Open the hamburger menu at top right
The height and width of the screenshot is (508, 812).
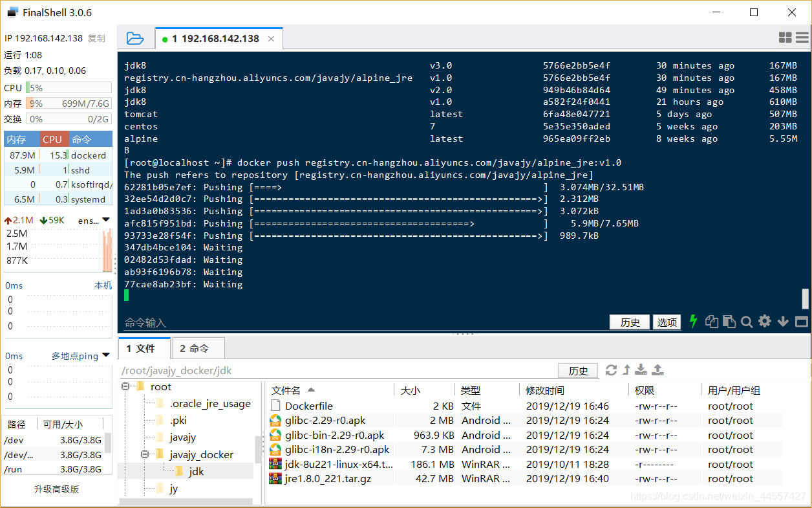click(803, 38)
